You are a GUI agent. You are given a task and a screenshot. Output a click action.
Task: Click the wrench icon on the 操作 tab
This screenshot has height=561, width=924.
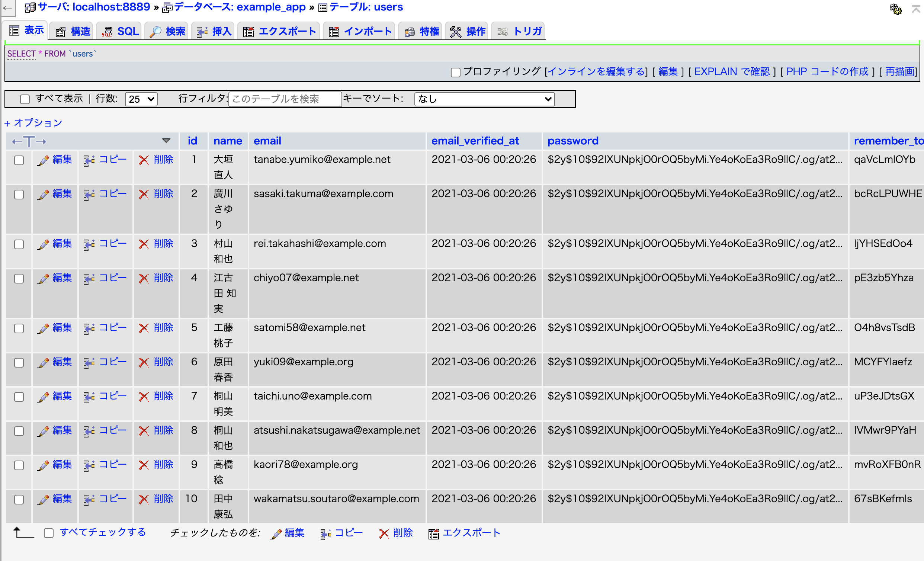tap(456, 31)
